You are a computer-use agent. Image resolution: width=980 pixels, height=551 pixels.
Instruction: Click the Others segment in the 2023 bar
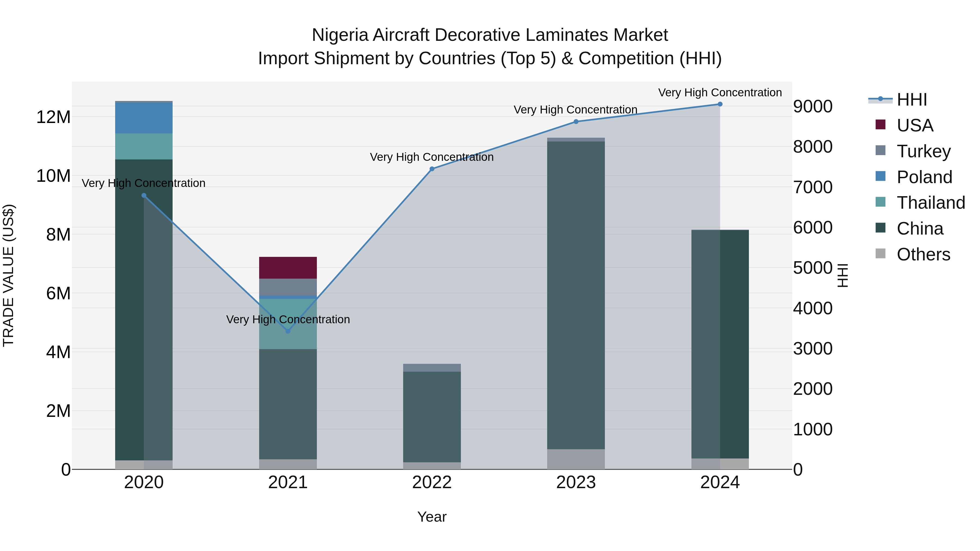[x=576, y=459]
